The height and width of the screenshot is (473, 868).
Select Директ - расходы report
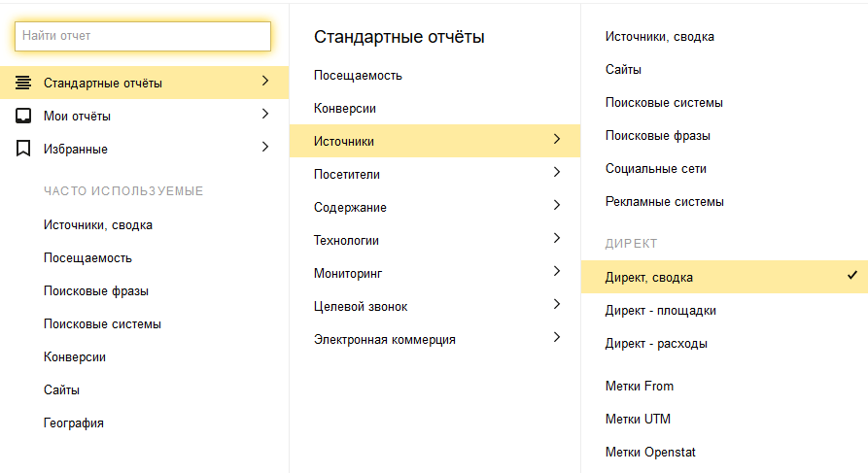tap(656, 344)
